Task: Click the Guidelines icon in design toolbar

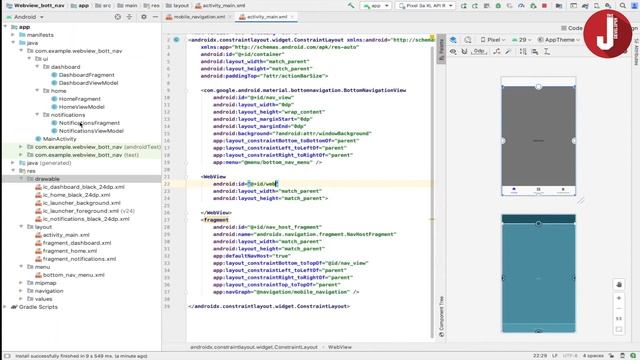Action: [x=547, y=51]
